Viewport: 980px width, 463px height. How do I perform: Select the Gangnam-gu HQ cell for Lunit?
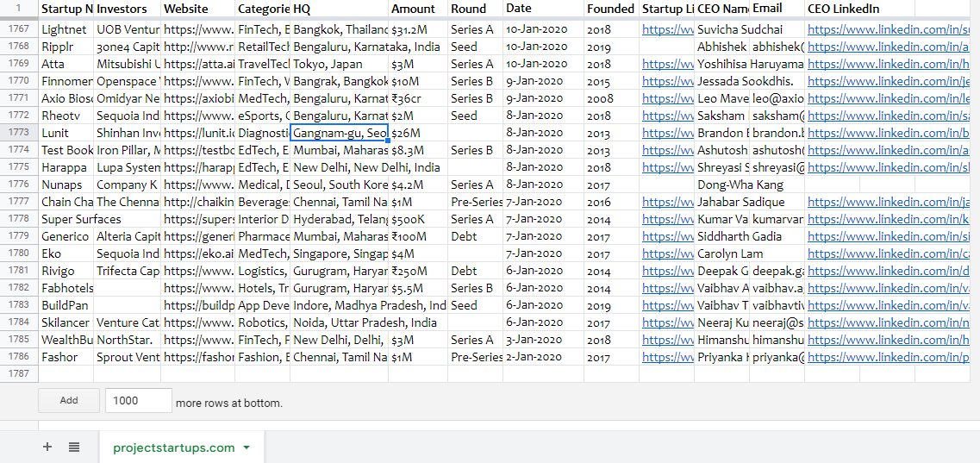340,133
